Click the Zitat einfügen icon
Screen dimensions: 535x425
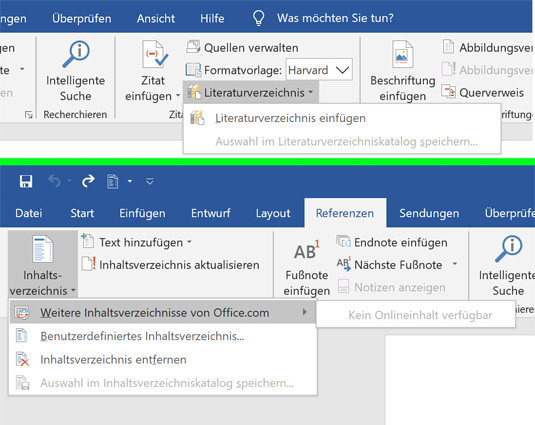(x=155, y=54)
